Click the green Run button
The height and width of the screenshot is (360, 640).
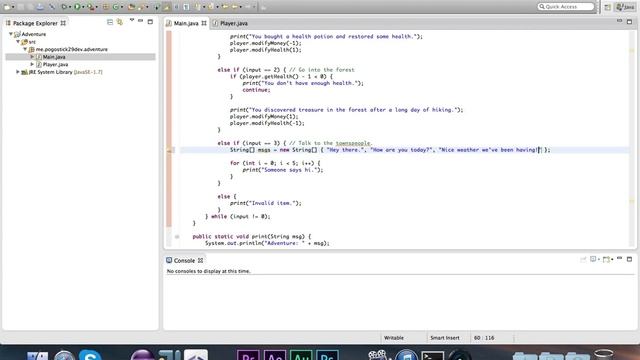click(x=77, y=7)
